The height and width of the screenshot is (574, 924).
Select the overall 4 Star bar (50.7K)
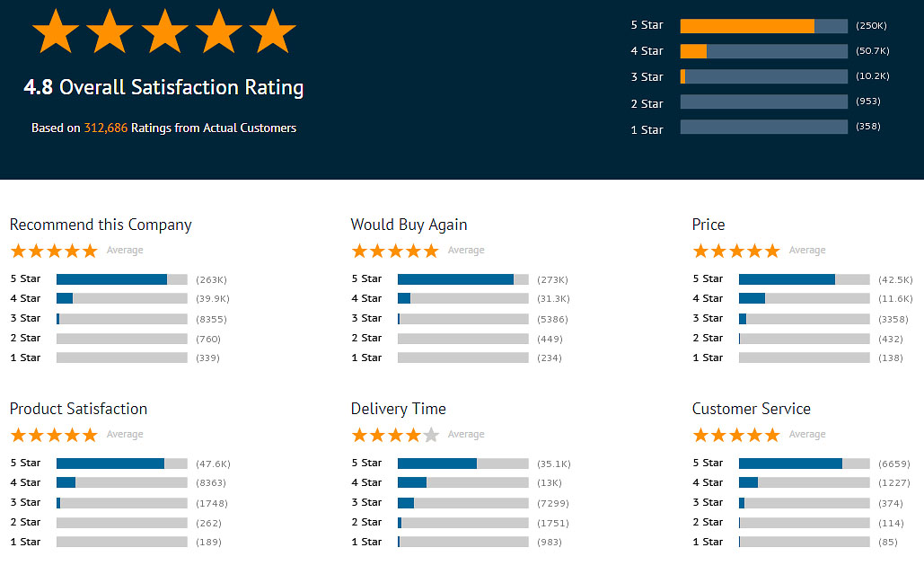point(763,51)
